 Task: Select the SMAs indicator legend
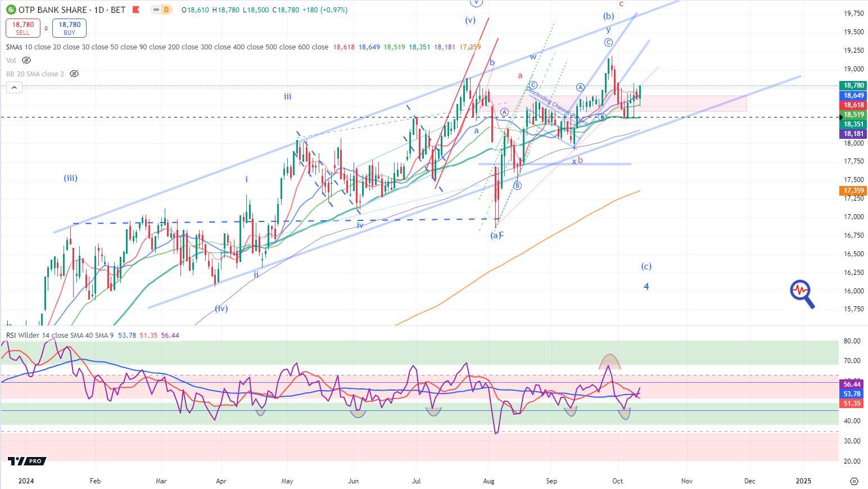tap(167, 47)
